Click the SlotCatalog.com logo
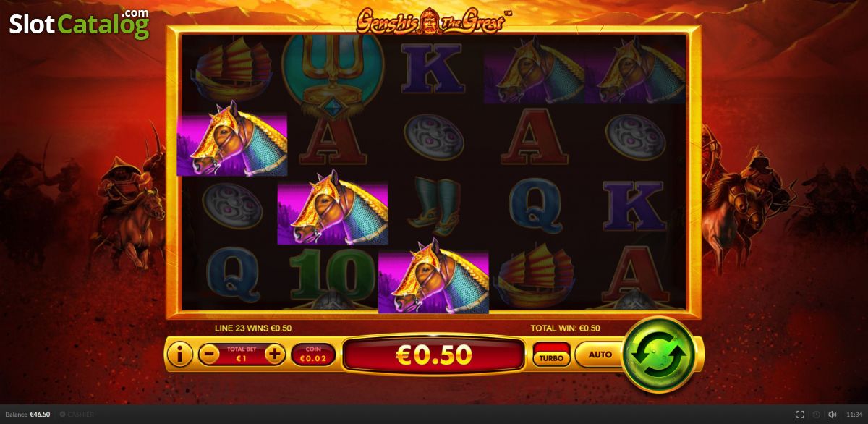 [79, 24]
